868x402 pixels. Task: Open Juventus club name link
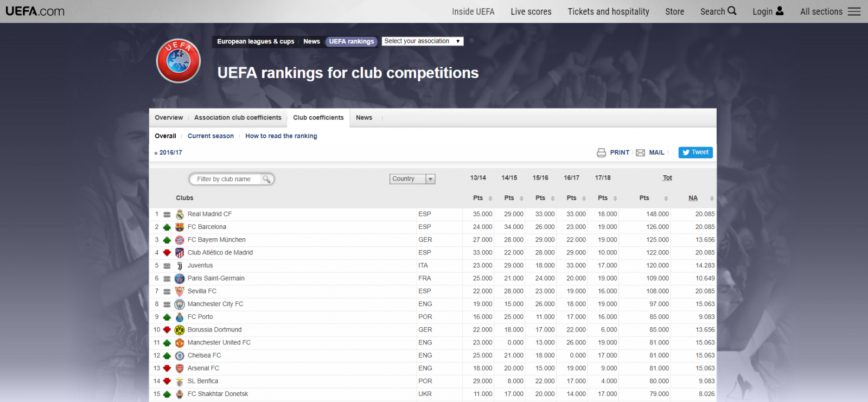click(x=200, y=266)
